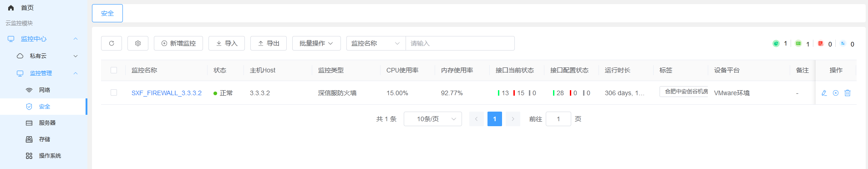Viewport: 868px width, 169px height.
Task: Click the 内存使用率 column header
Action: tap(457, 70)
